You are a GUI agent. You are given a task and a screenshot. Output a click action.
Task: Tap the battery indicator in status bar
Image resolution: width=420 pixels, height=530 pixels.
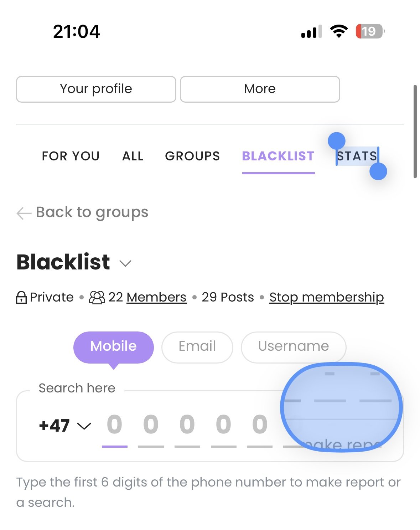click(370, 31)
